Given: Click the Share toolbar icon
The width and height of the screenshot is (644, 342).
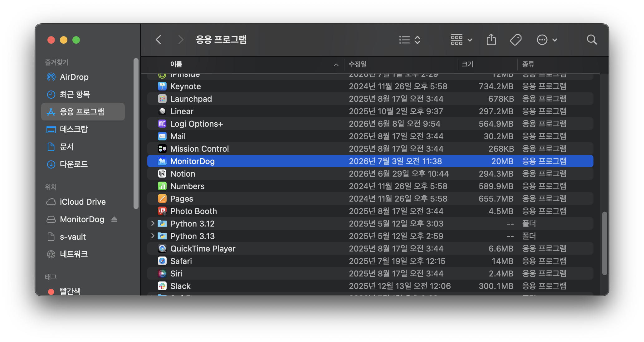Looking at the screenshot, I should 491,40.
